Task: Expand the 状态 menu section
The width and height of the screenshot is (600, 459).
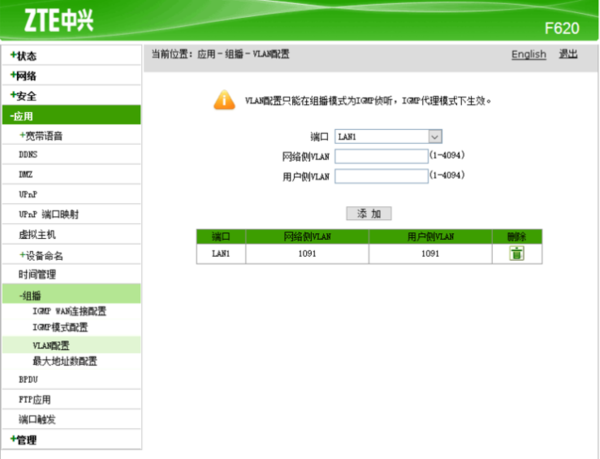Action: pyautogui.click(x=25, y=55)
